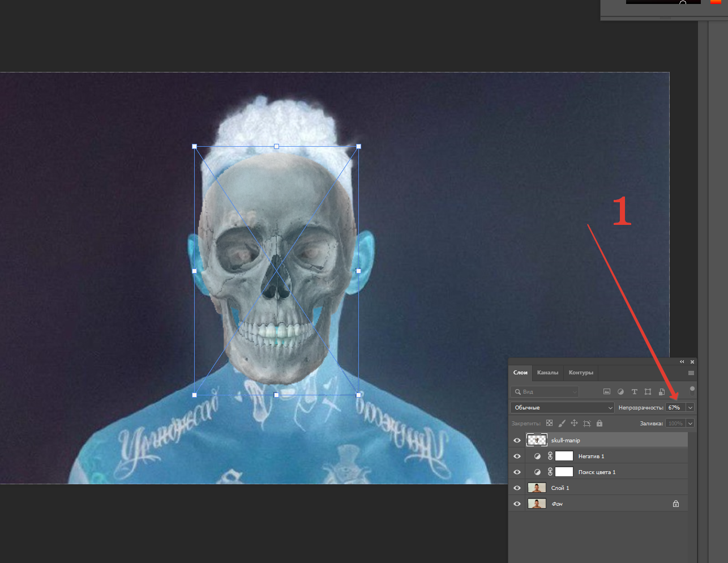Click the red-orange hue strip

716,2
